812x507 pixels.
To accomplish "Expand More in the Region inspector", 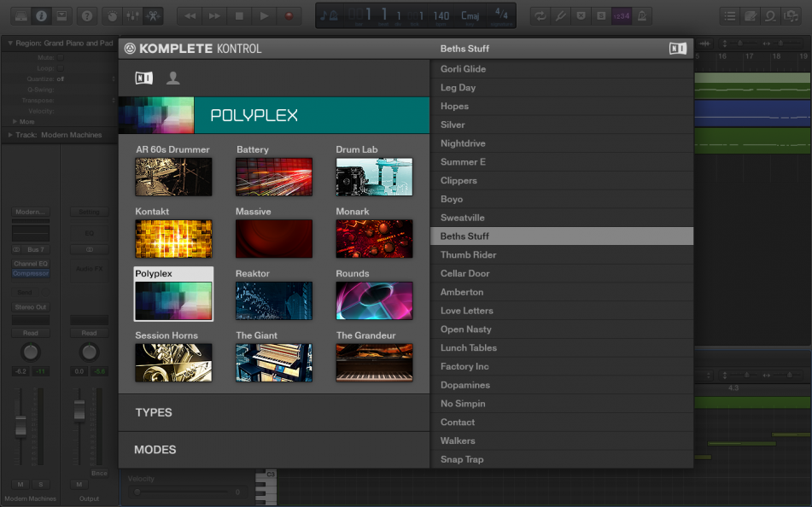I will 26,120.
